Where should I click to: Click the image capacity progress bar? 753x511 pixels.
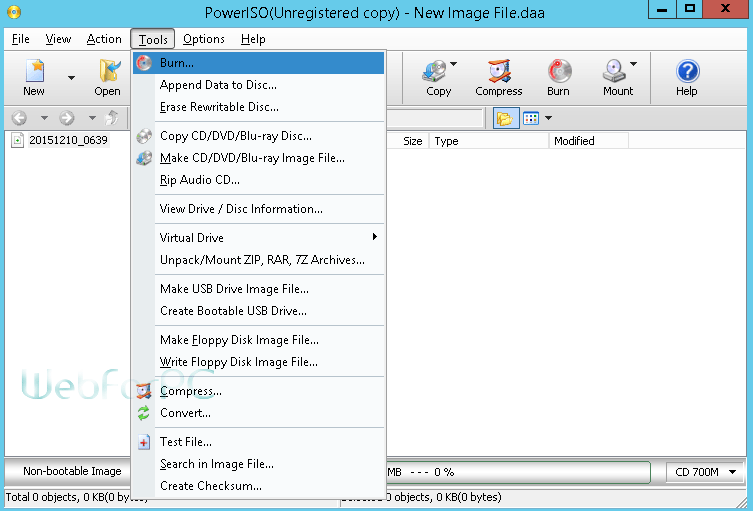point(518,472)
